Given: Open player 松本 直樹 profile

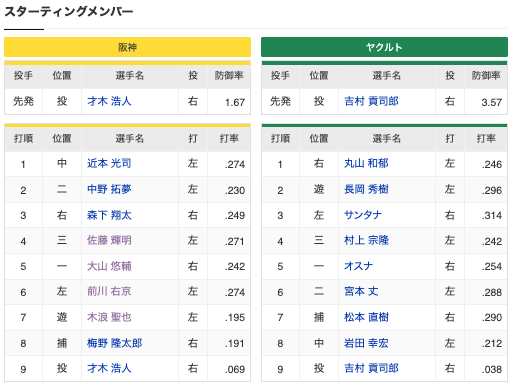Looking at the screenshot, I should coord(366,317).
